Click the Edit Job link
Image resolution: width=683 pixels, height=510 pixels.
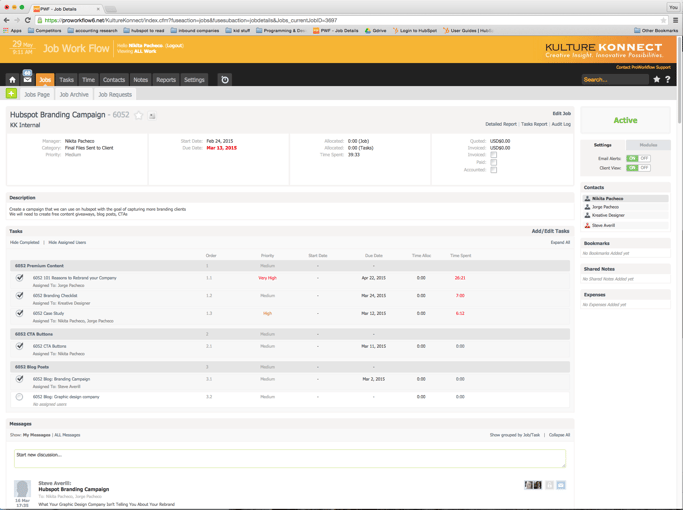click(x=561, y=113)
